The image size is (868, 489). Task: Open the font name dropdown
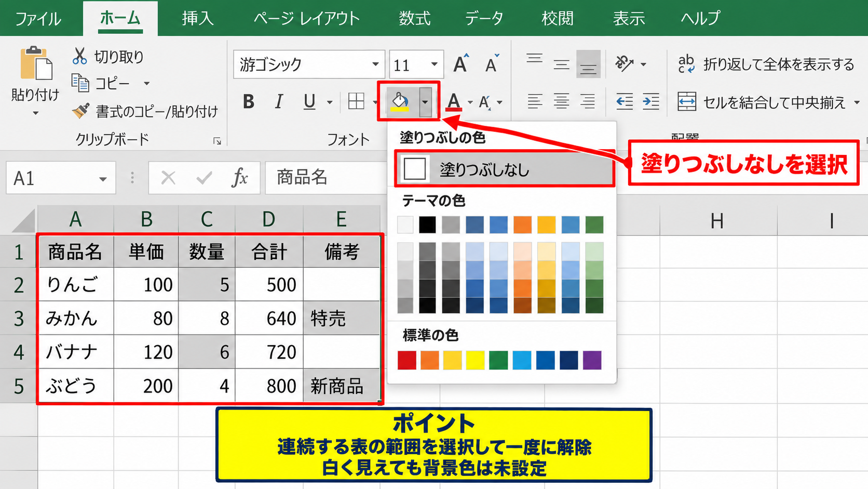pos(375,64)
